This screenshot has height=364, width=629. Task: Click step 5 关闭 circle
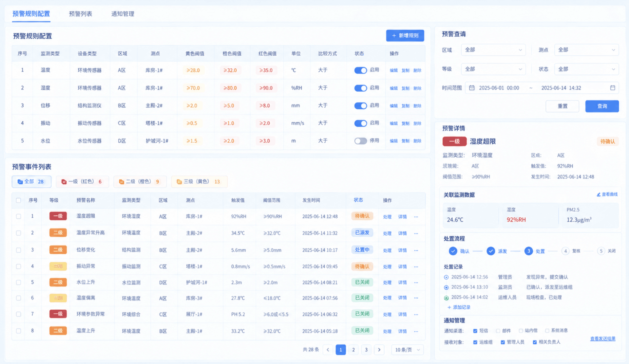[601, 251]
